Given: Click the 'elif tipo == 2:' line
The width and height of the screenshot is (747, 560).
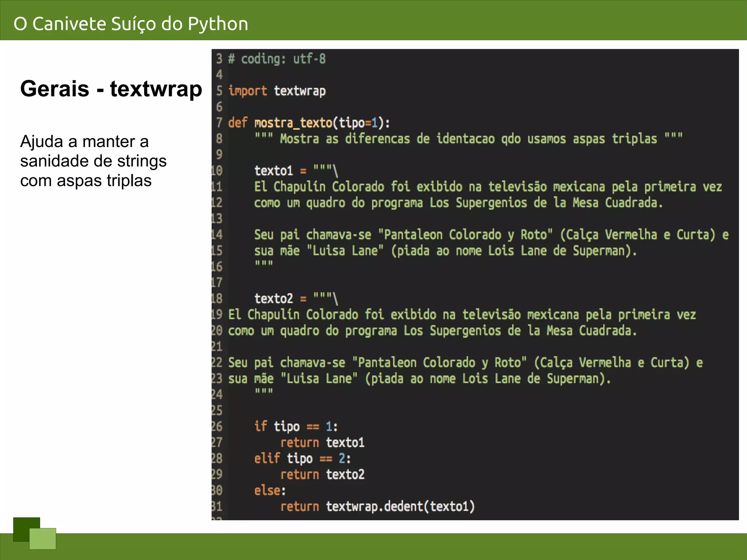Looking at the screenshot, I should click(303, 459).
